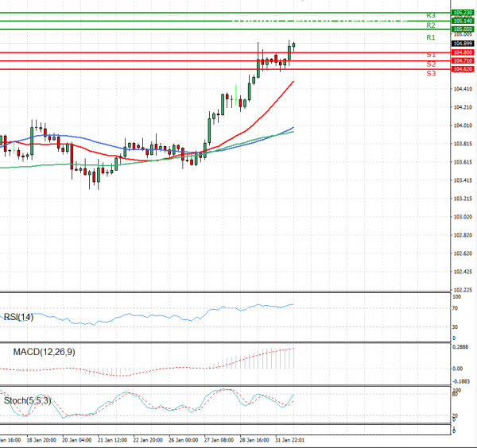This screenshot has height=448, width=477.
Task: Click the 103.020 price axis value
Action: click(x=463, y=217)
